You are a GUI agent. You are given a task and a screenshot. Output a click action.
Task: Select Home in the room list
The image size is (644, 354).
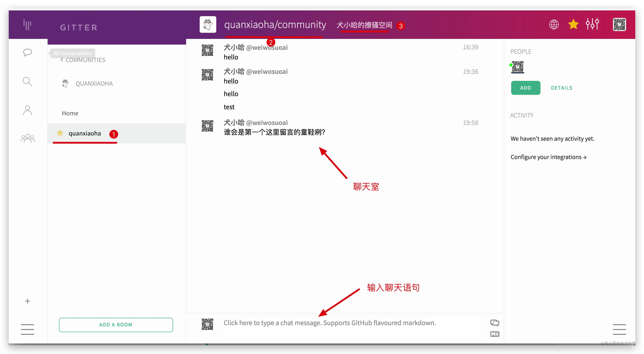pos(70,113)
